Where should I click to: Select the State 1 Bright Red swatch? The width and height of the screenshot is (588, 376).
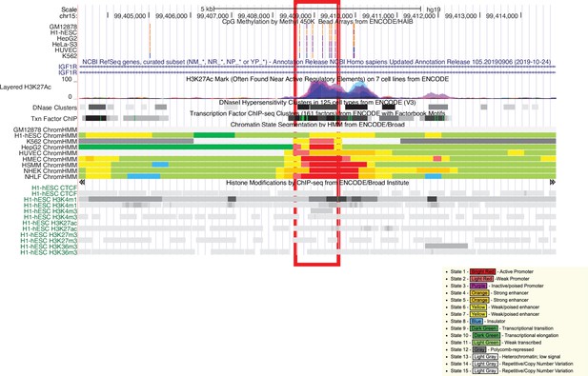(x=482, y=271)
